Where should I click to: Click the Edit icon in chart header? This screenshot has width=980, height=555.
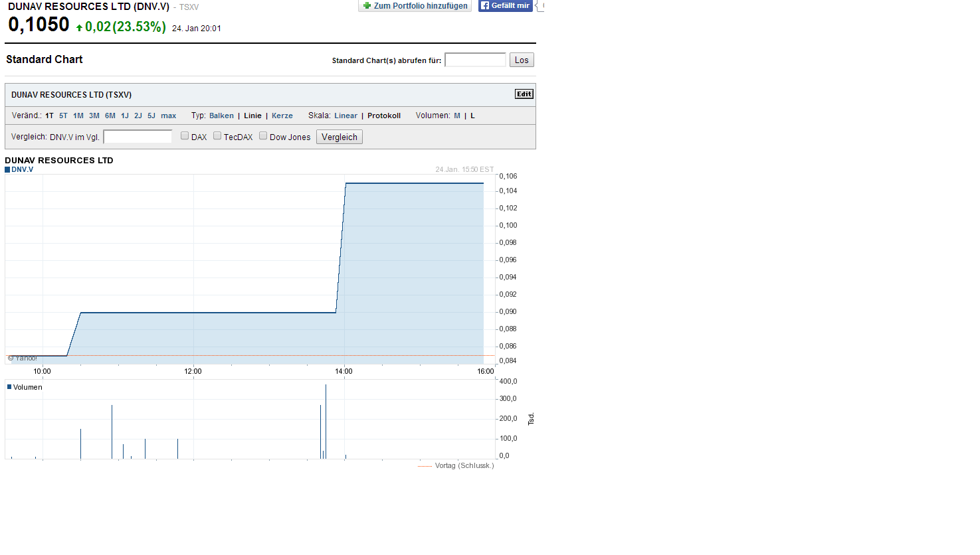(524, 94)
